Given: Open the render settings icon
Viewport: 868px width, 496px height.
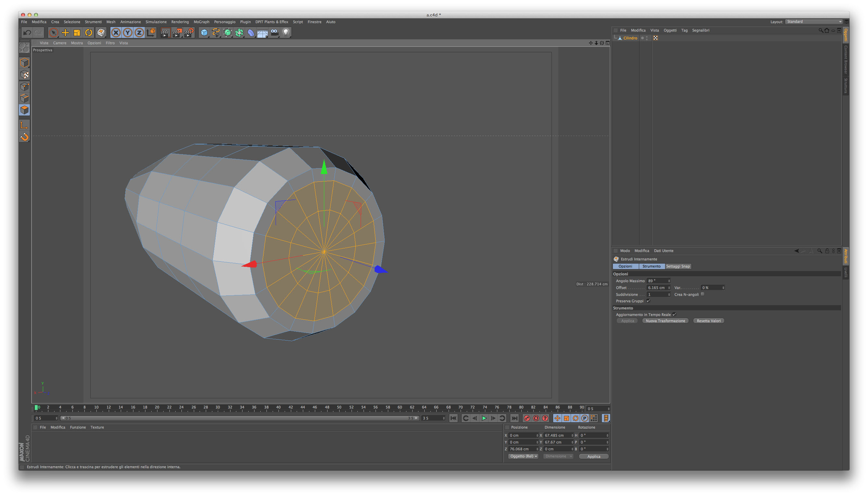Looking at the screenshot, I should tap(189, 33).
